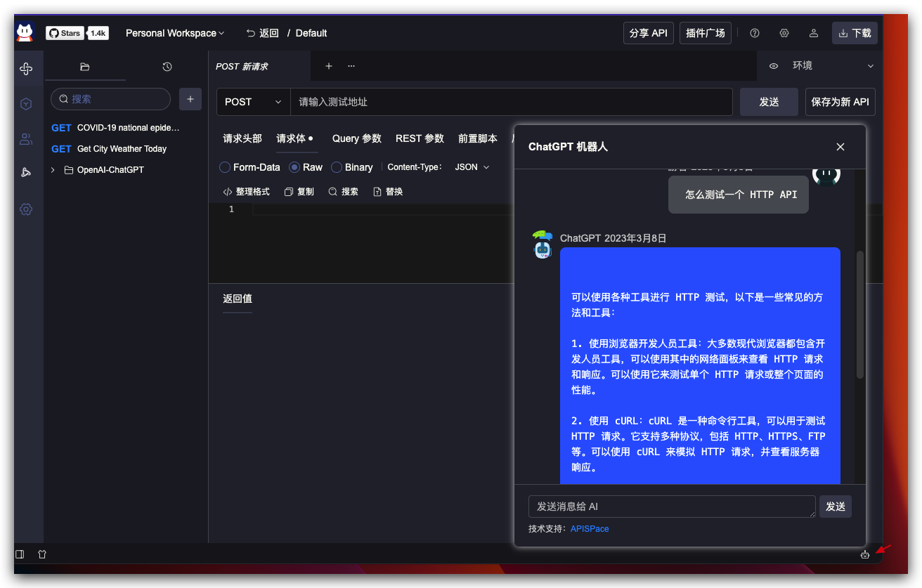Click the 1.4k star count badge
The width and height of the screenshot is (922, 588).
click(x=98, y=33)
